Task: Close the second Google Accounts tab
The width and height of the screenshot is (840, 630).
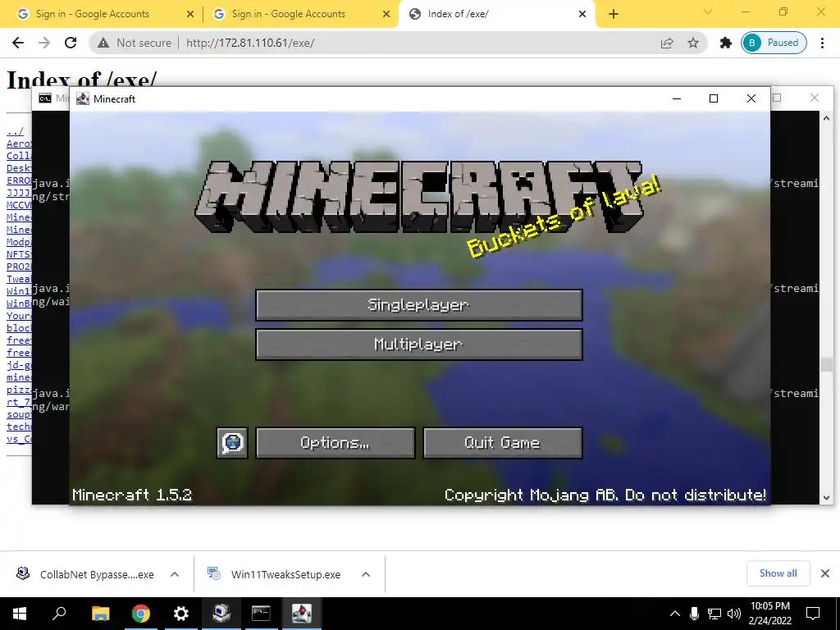Action: [386, 15]
